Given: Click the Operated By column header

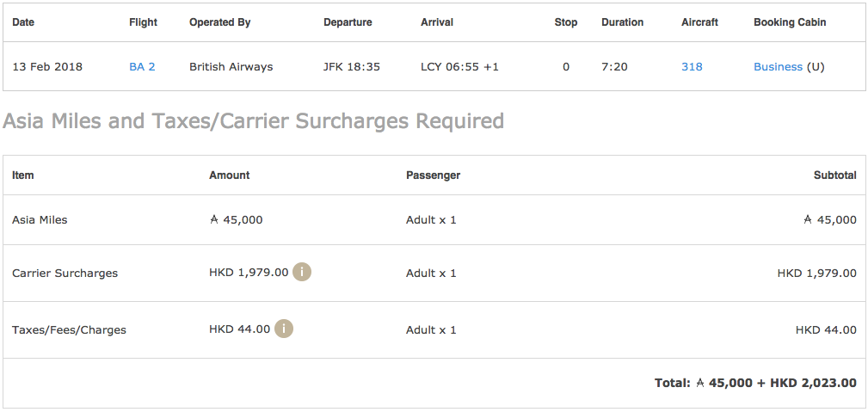Looking at the screenshot, I should tap(219, 22).
